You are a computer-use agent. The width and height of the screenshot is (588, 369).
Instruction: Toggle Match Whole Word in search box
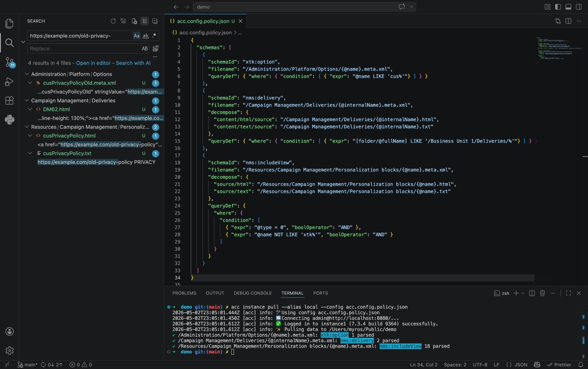click(x=145, y=35)
